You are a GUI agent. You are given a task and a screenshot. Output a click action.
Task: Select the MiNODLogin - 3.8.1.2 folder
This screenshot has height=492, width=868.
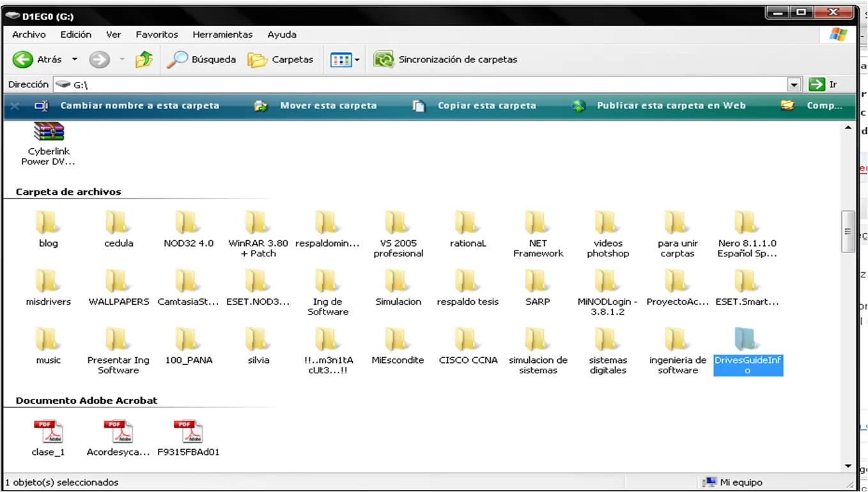pyautogui.click(x=608, y=292)
